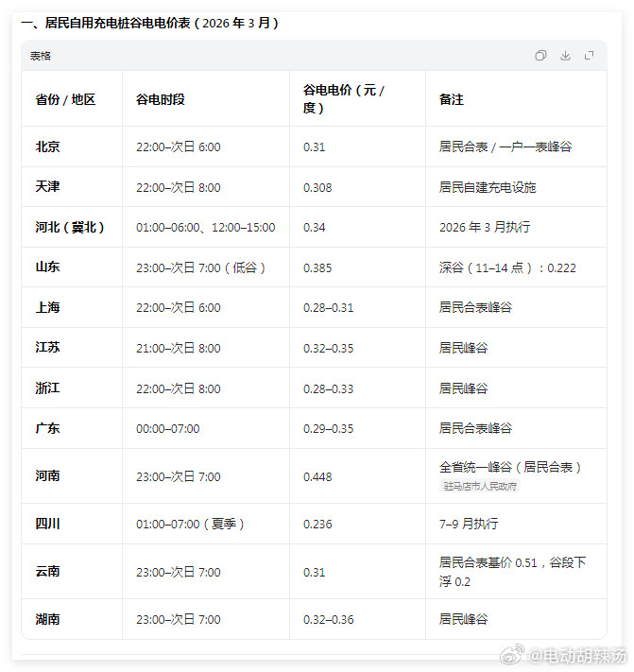Click the 四川 price 0.236

tap(317, 525)
